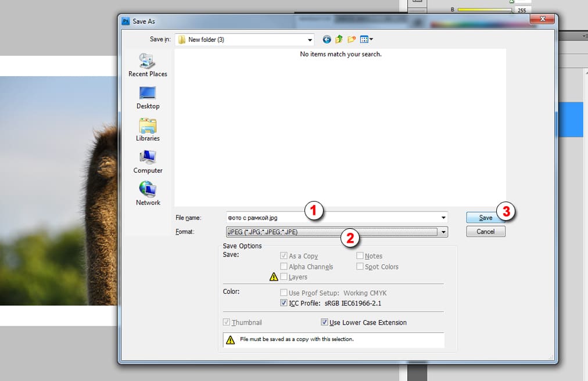The image size is (588, 381).
Task: Go up one folder level
Action: pyautogui.click(x=339, y=39)
